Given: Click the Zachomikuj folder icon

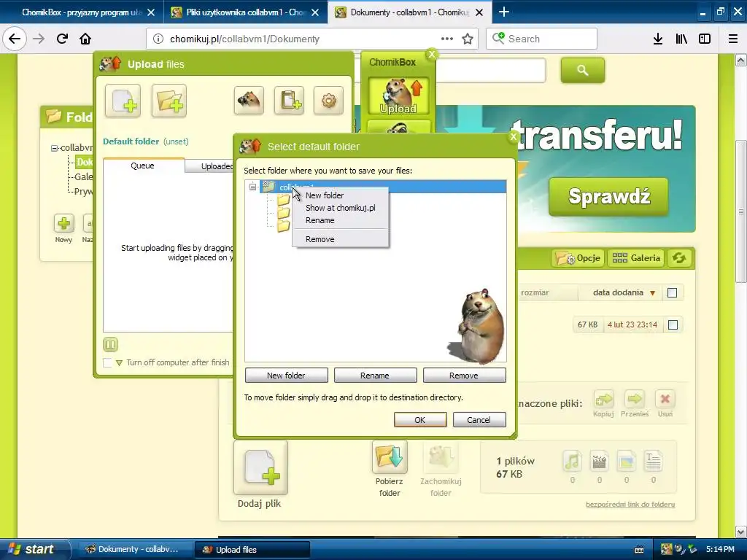Looking at the screenshot, I should pyautogui.click(x=441, y=456).
